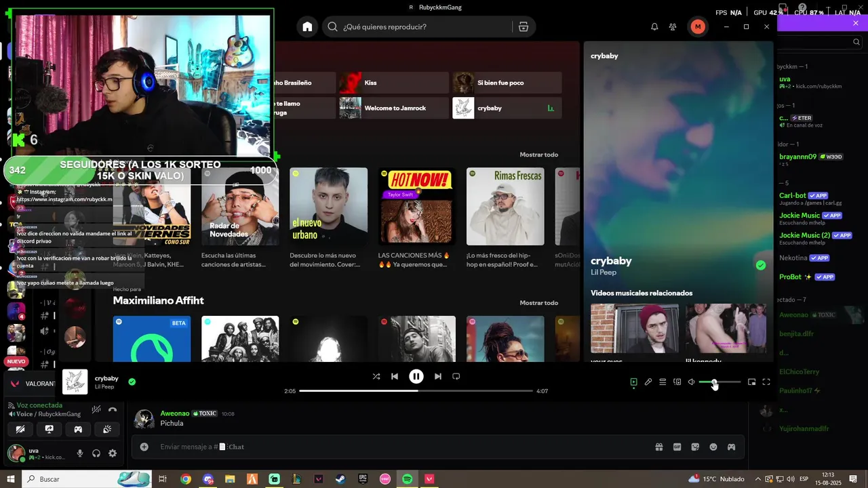Viewport: 868px width, 488px height.
Task: Open the Friends activity icon in Spotify
Action: click(673, 26)
